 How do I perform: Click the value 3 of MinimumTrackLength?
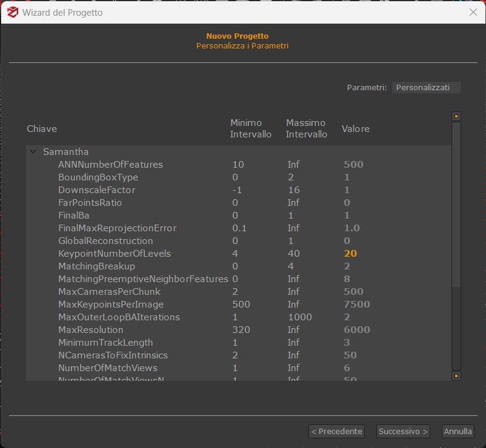347,343
